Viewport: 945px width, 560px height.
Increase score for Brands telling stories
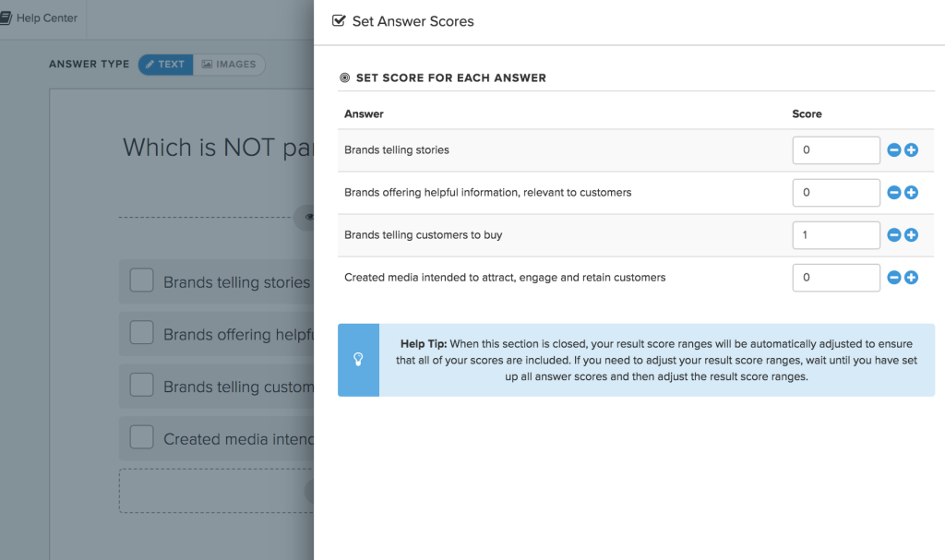pos(911,150)
